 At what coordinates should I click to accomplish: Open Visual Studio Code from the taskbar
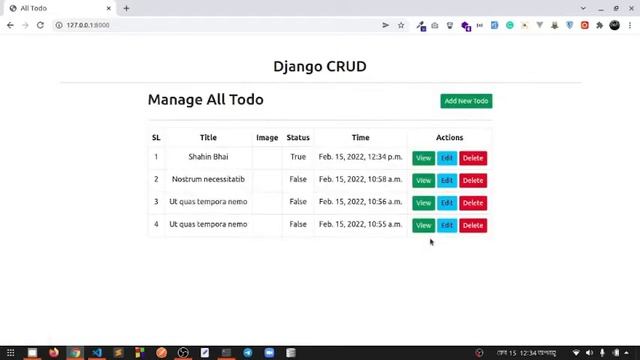(x=97, y=353)
